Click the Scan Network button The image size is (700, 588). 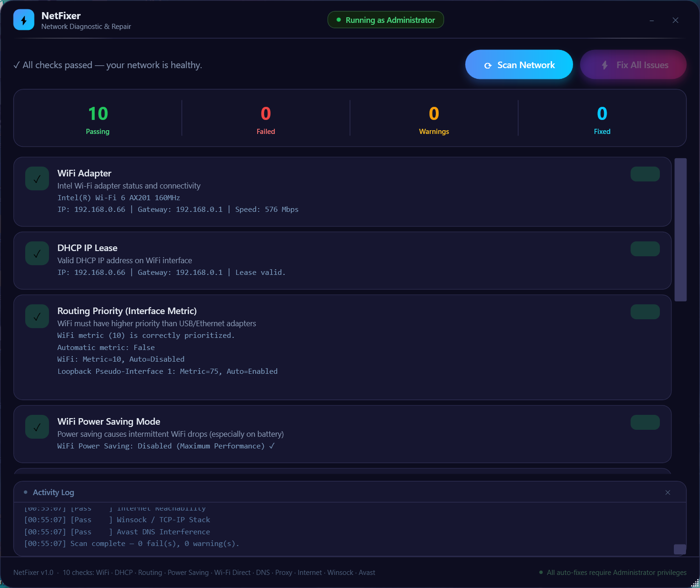519,64
